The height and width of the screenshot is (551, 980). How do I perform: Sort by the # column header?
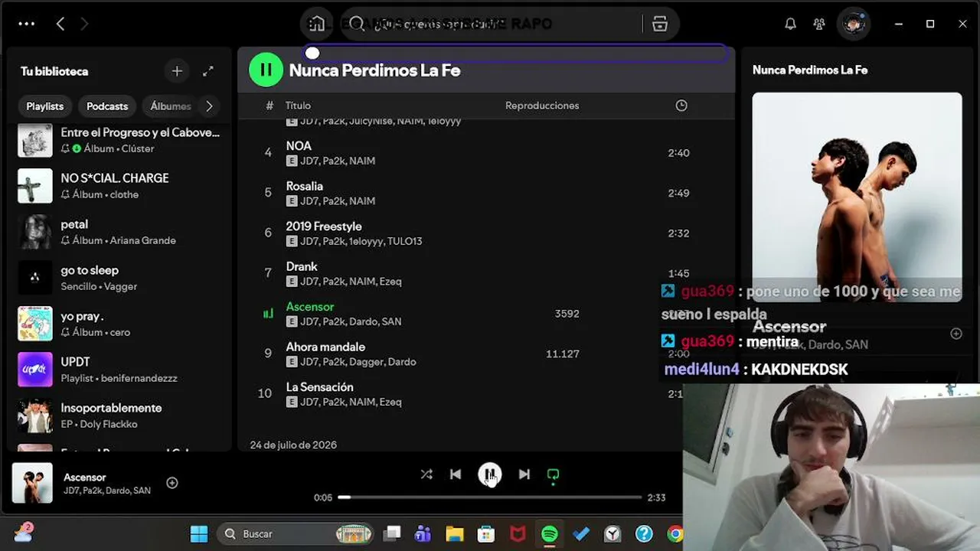pyautogui.click(x=269, y=106)
